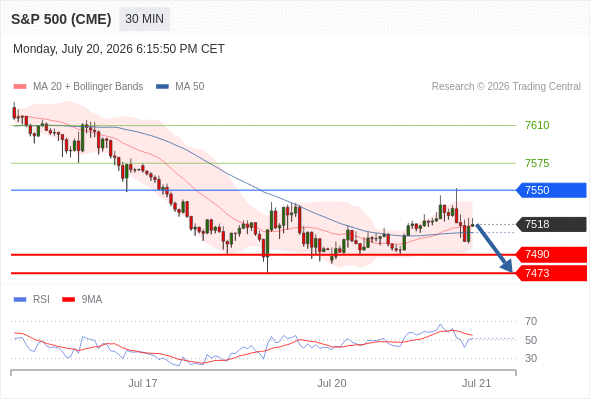Click the 7575 resistance level label

pyautogui.click(x=537, y=163)
